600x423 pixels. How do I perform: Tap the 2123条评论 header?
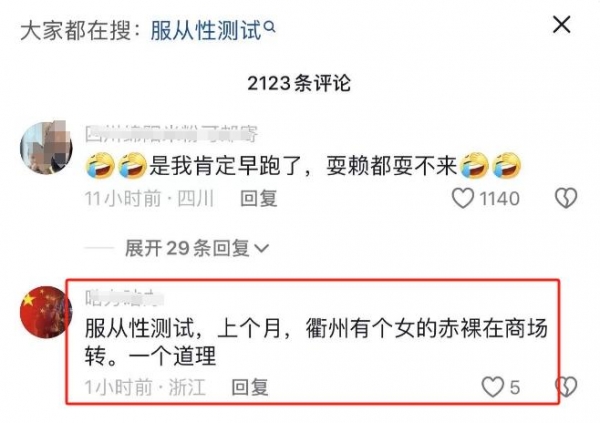299,83
